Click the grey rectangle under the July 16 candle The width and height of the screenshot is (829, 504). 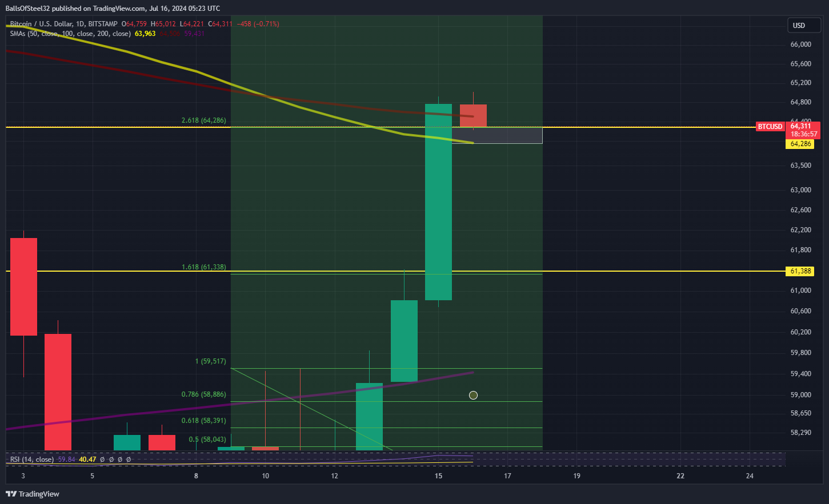click(x=497, y=135)
